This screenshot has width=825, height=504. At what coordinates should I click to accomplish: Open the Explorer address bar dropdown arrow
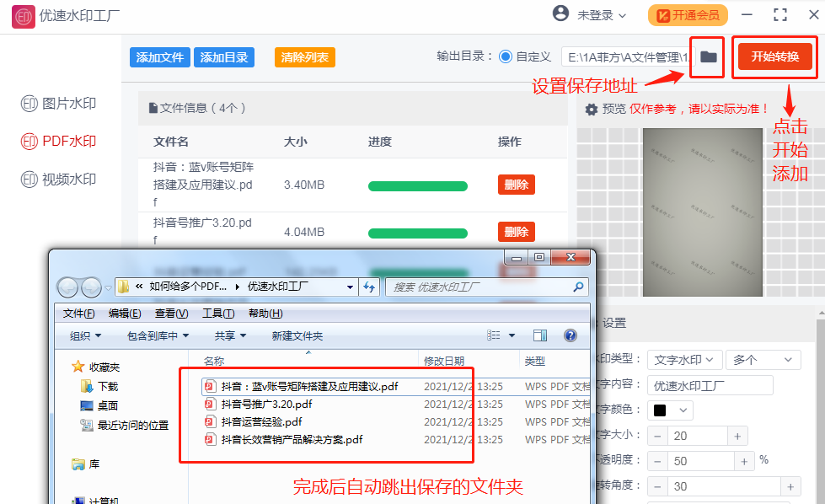point(350,287)
